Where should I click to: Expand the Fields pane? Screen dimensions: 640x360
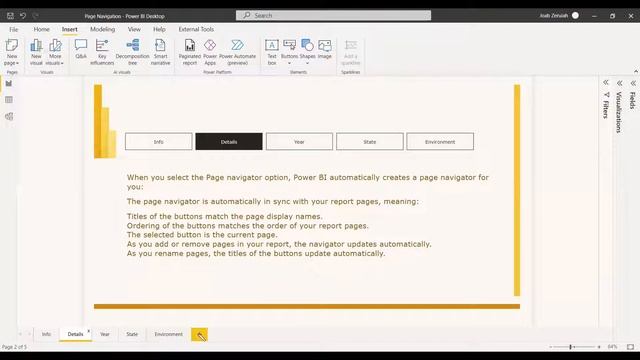click(x=633, y=83)
